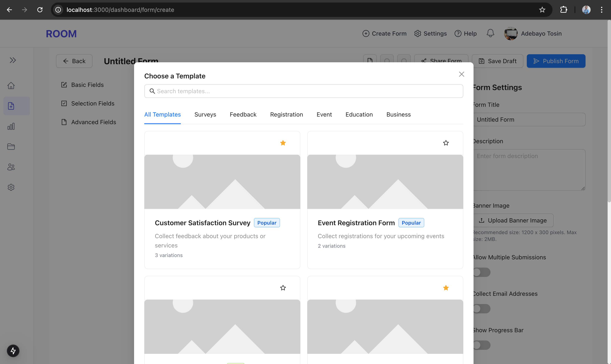
Task: Expand Basic Fields section
Action: tap(82, 85)
